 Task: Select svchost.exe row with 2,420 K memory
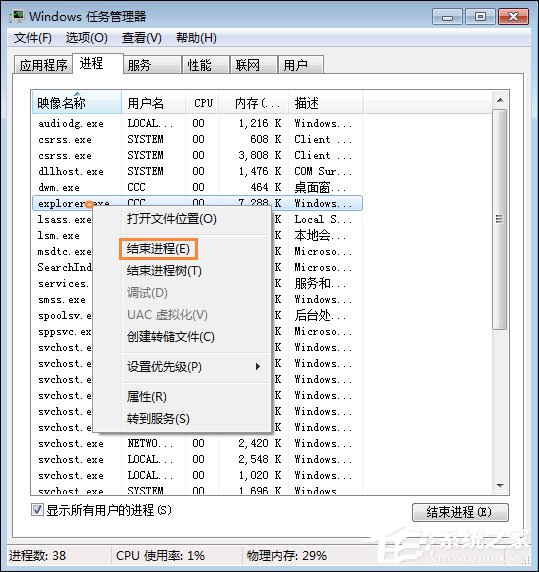coord(197,444)
